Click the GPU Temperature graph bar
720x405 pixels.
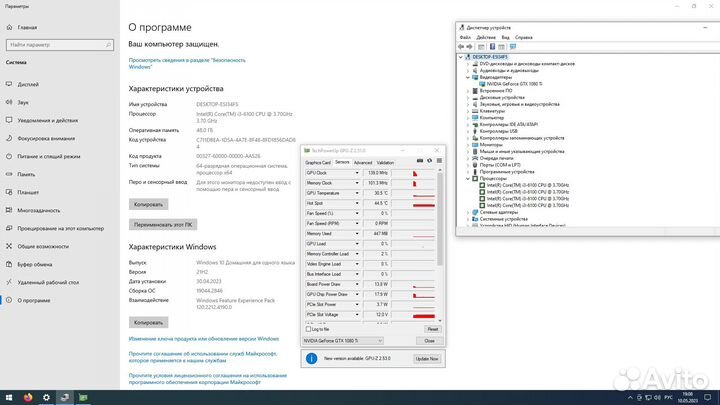(x=413, y=193)
